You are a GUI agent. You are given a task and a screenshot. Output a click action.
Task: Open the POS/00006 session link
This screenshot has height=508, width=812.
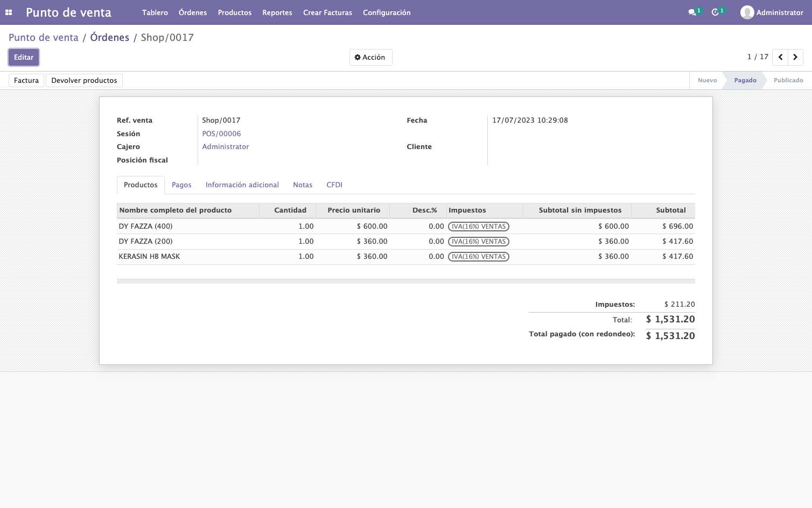[x=221, y=133]
